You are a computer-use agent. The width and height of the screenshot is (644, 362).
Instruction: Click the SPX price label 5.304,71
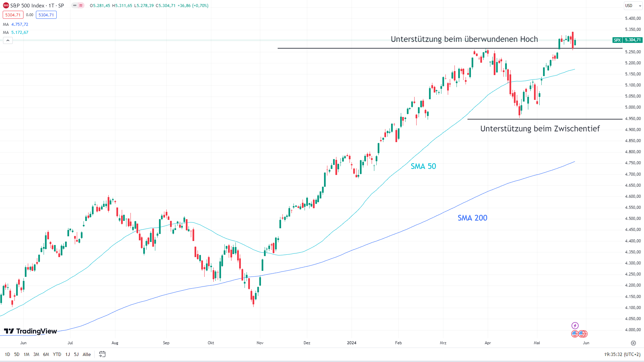point(627,40)
